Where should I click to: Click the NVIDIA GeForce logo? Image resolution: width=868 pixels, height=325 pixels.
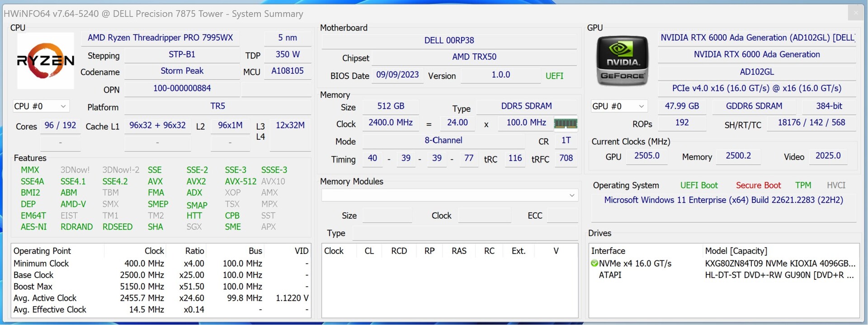623,61
